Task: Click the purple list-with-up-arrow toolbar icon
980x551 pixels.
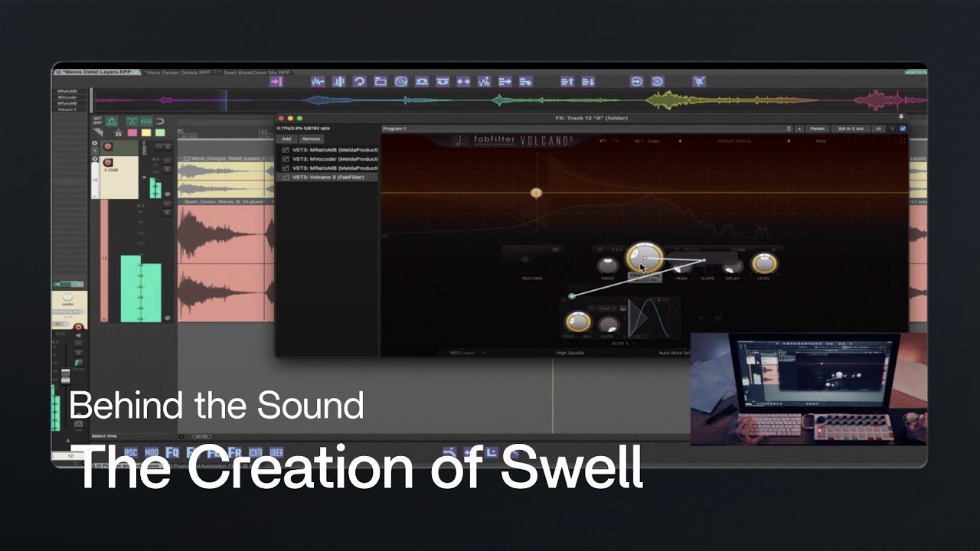Action: (x=567, y=81)
